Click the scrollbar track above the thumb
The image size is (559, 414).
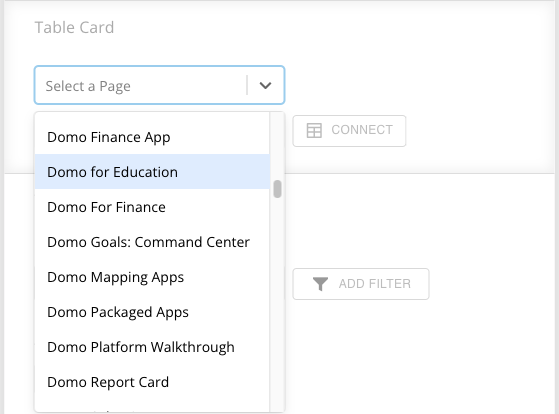tap(277, 146)
